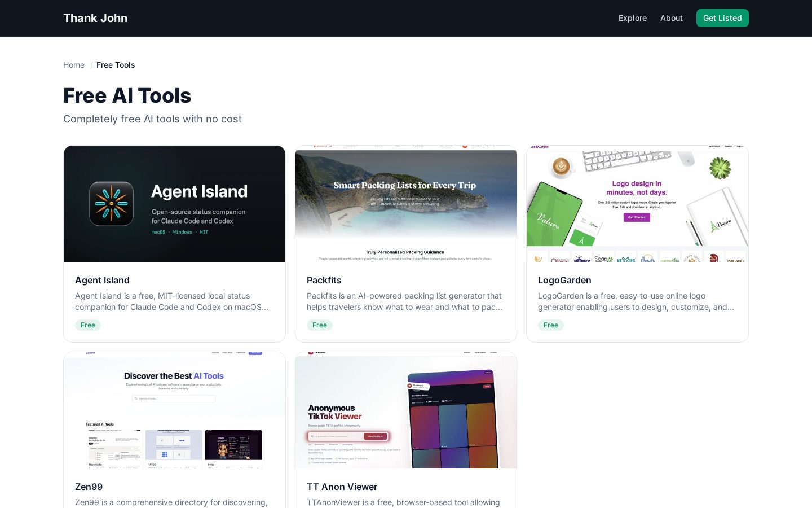This screenshot has height=508, width=812.
Task: Open the Packfits preview image
Action: [x=406, y=204]
